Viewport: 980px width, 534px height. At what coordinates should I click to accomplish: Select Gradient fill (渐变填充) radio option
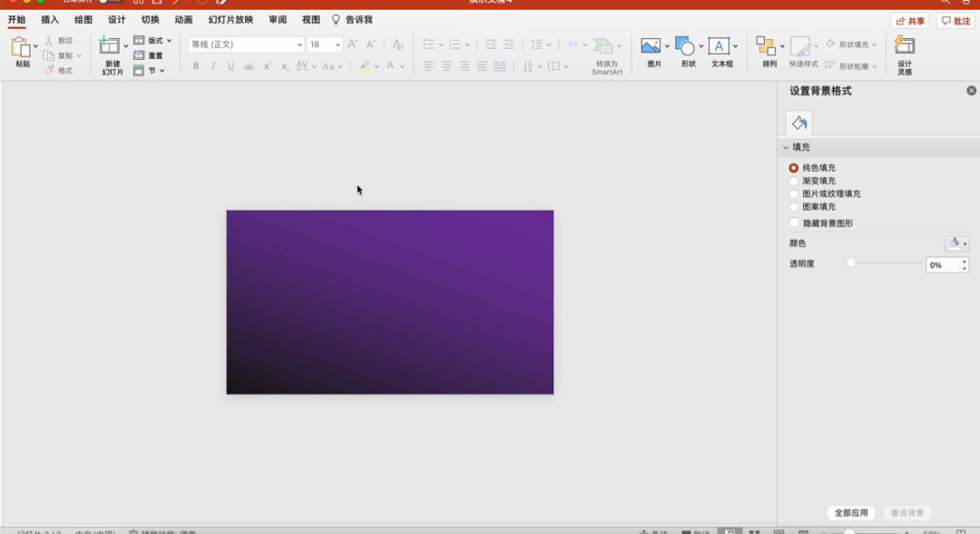794,181
